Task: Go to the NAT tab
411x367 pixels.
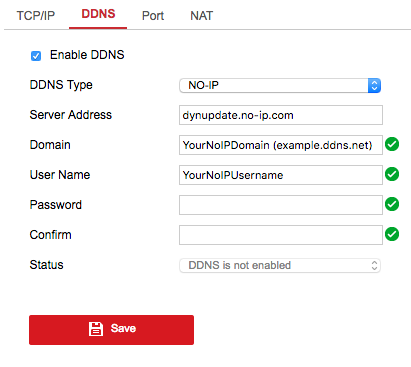Action: point(202,16)
